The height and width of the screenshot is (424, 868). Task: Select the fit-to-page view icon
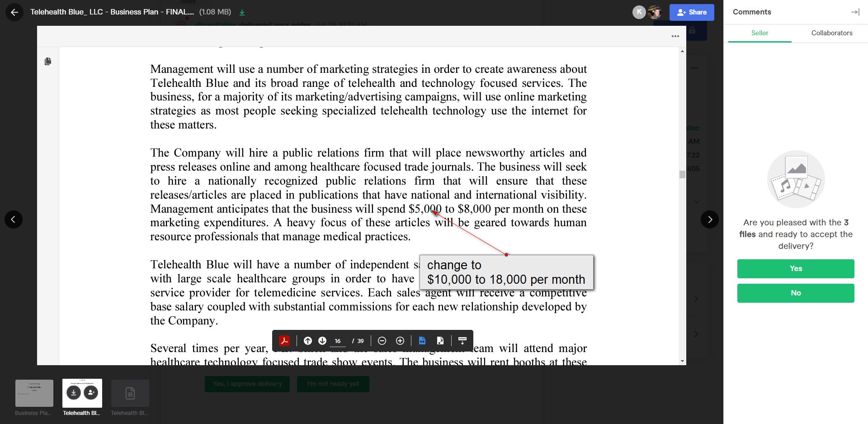tap(440, 341)
